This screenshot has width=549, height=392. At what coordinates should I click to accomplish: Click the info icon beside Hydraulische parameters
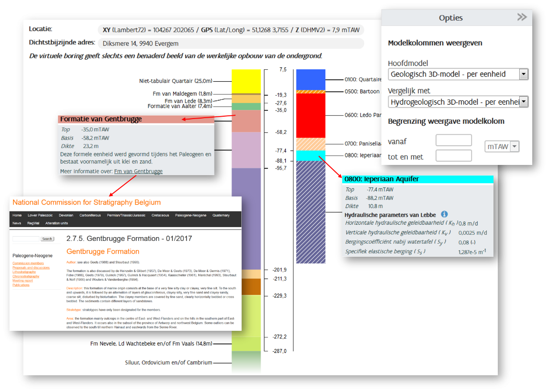point(444,214)
